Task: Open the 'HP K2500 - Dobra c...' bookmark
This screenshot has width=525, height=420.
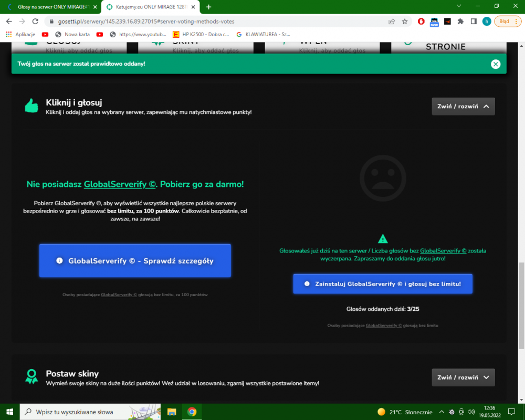Action: (201, 34)
